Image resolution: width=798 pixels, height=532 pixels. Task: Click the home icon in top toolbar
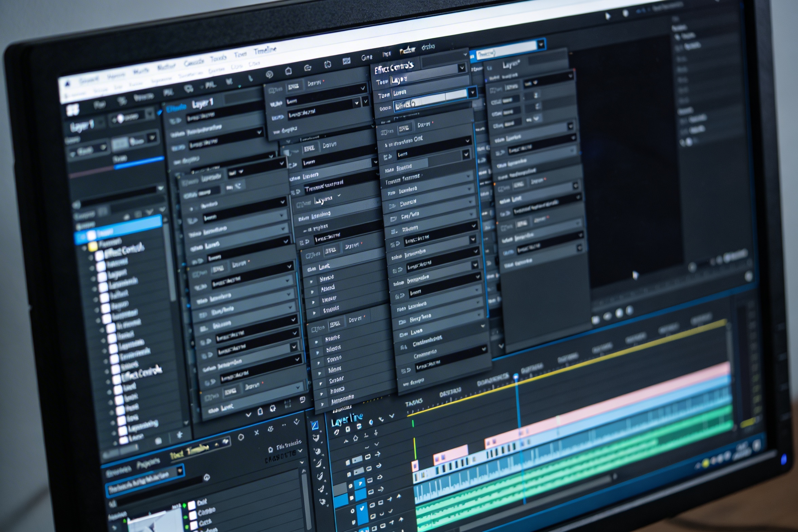[288, 71]
